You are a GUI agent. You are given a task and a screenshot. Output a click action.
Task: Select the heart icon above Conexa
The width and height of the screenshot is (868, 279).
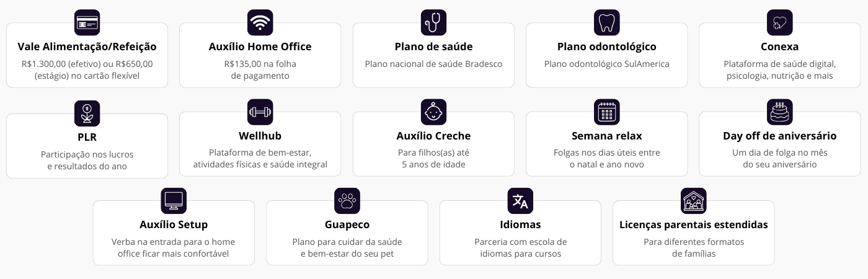pyautogui.click(x=780, y=22)
